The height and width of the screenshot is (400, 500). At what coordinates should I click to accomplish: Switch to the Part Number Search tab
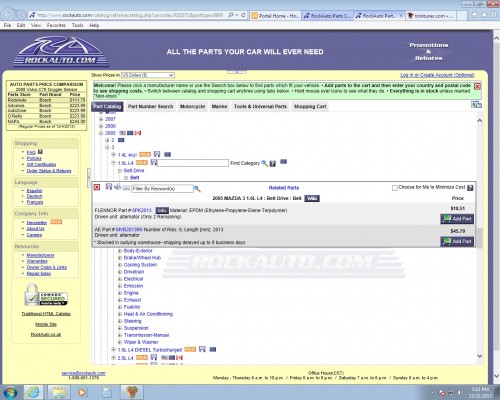click(x=150, y=106)
